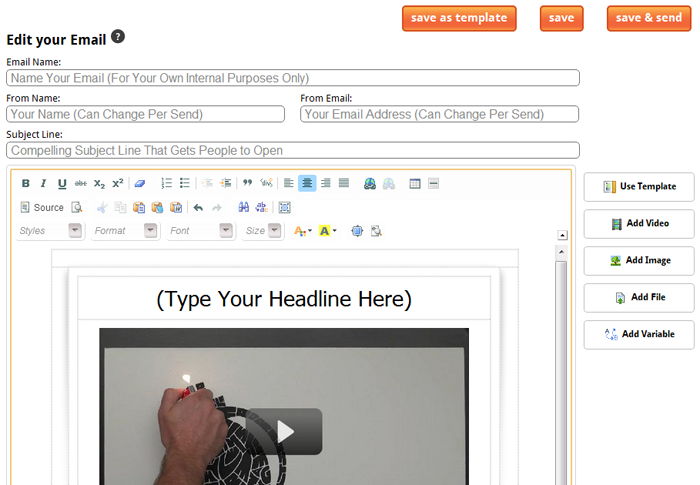Switch to Source view
This screenshot has width=700, height=485.
[x=42, y=208]
